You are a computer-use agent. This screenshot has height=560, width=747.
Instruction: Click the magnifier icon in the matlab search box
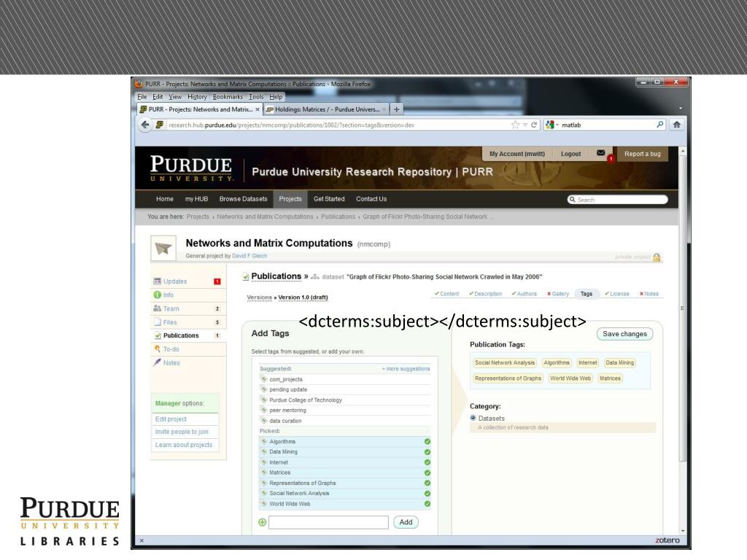659,125
